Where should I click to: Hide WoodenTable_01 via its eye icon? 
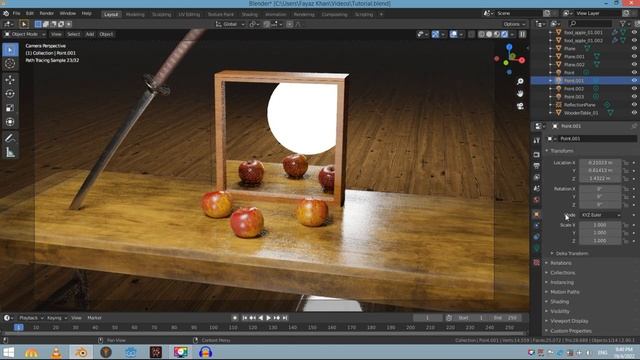click(x=634, y=113)
